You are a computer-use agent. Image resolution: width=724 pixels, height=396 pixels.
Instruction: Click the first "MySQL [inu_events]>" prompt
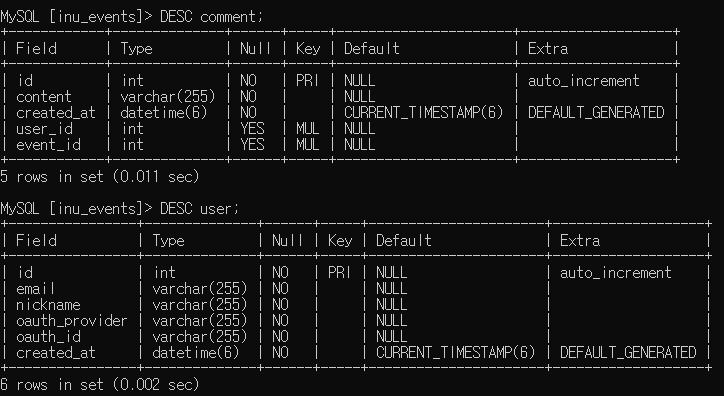(x=76, y=17)
